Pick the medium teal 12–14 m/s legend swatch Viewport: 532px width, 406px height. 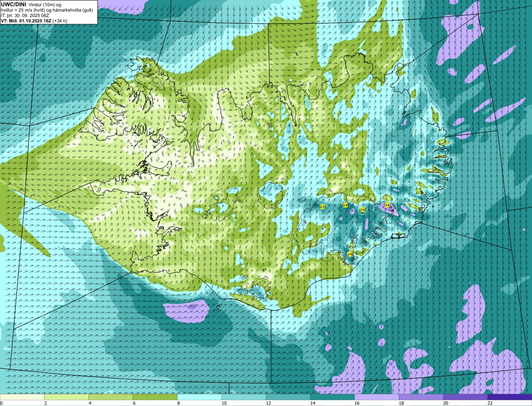(288, 397)
